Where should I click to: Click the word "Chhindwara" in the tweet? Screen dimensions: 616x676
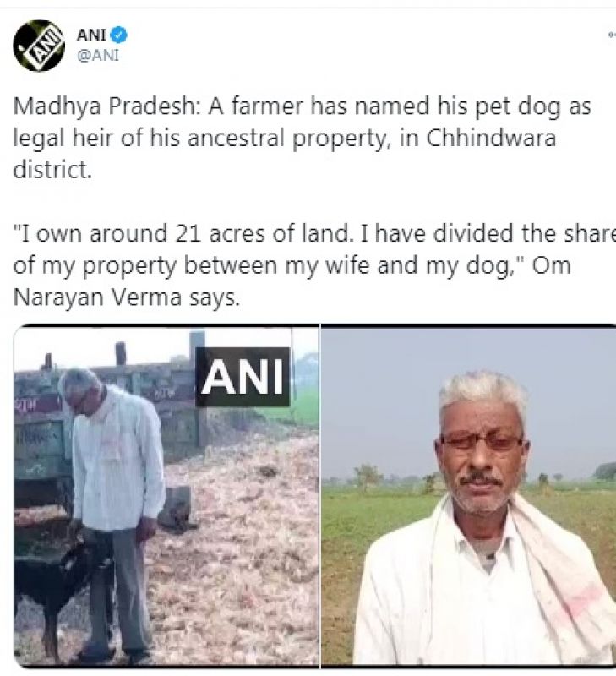coord(491,139)
